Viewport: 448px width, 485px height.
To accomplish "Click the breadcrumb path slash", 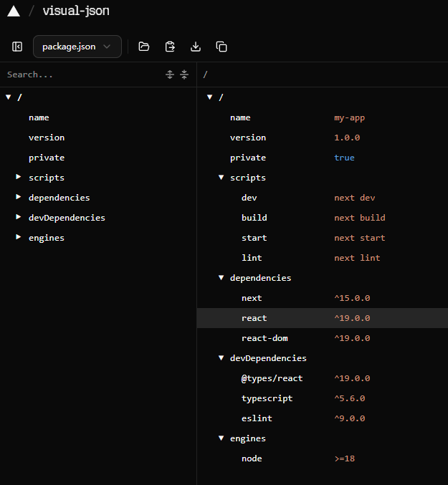I will tap(205, 75).
